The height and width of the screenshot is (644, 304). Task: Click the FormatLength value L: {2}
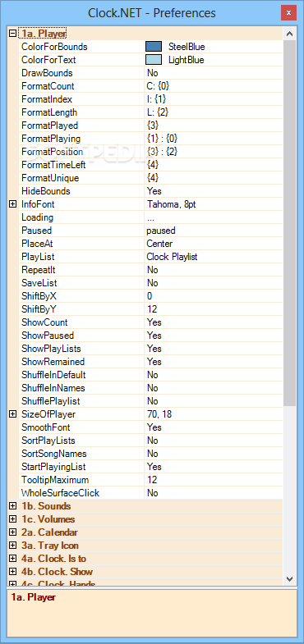tap(158, 112)
